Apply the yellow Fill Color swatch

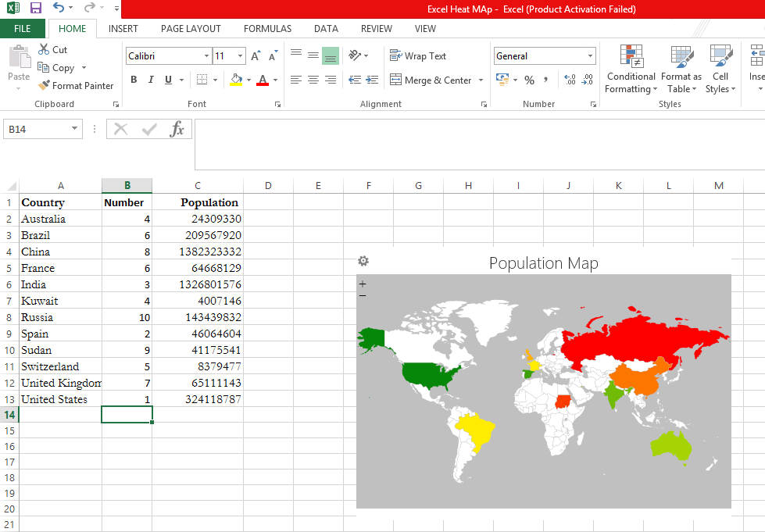click(236, 80)
